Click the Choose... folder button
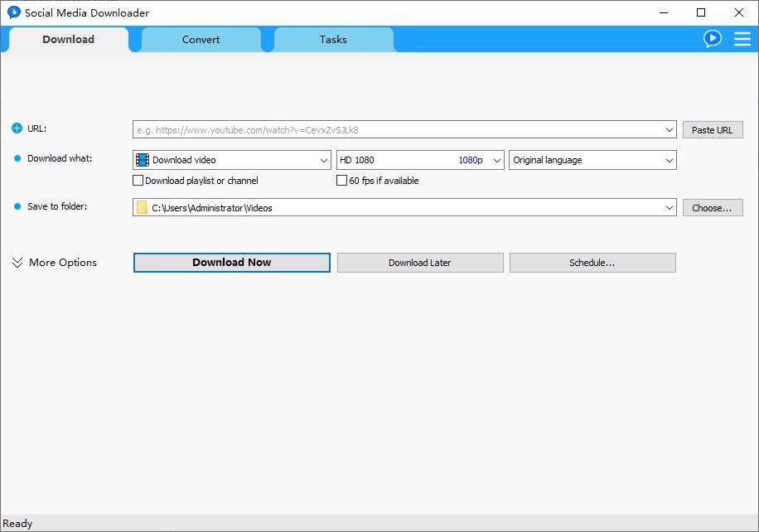The width and height of the screenshot is (759, 532). (x=713, y=208)
